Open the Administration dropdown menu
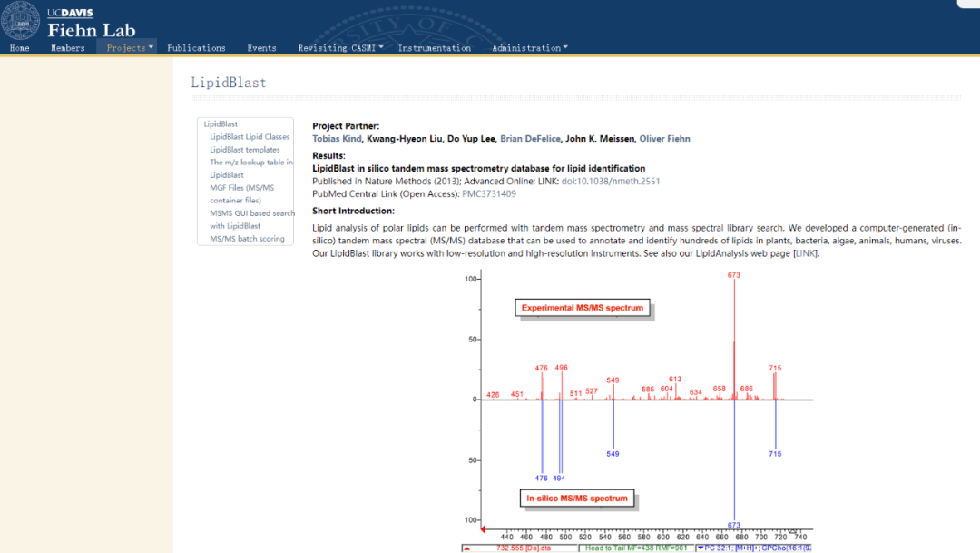This screenshot has width=980, height=553. tap(529, 47)
